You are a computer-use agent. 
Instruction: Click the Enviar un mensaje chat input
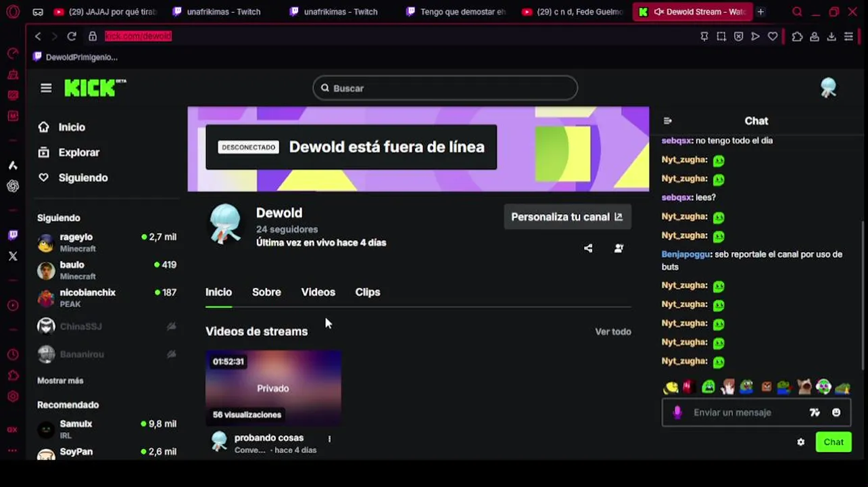pyautogui.click(x=755, y=413)
